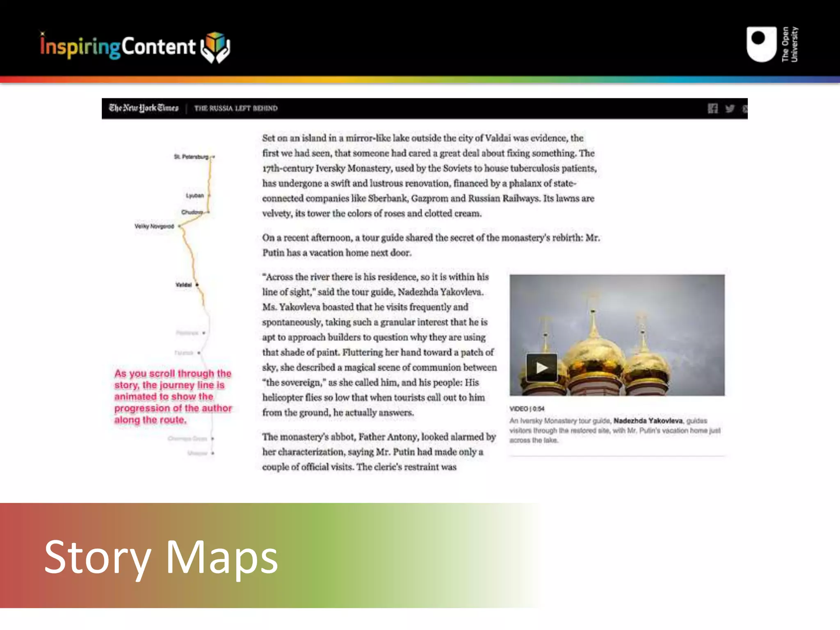
Task: Select the St. Petersburg route marker
Action: coord(213,157)
